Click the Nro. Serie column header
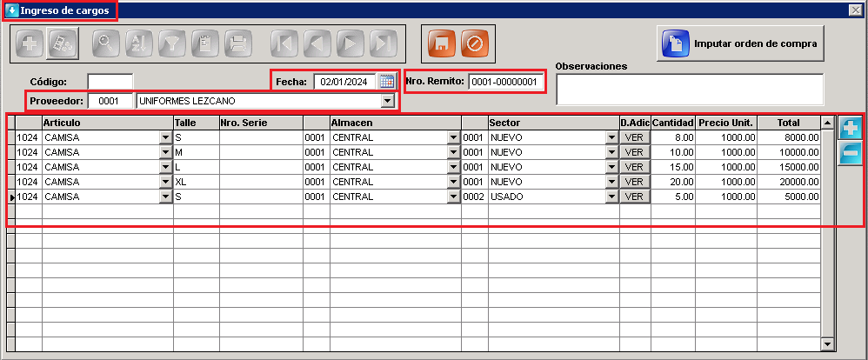The image size is (868, 360). tap(261, 123)
